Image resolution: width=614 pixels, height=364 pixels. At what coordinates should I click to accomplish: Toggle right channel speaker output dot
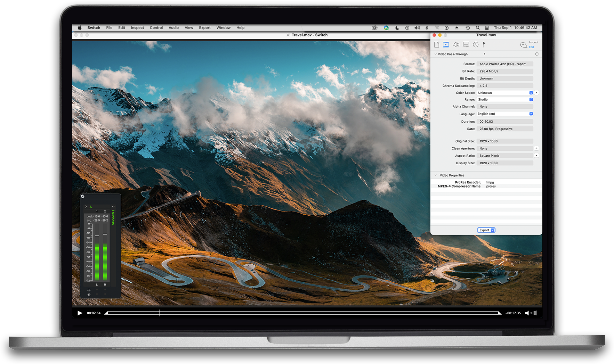tap(105, 295)
